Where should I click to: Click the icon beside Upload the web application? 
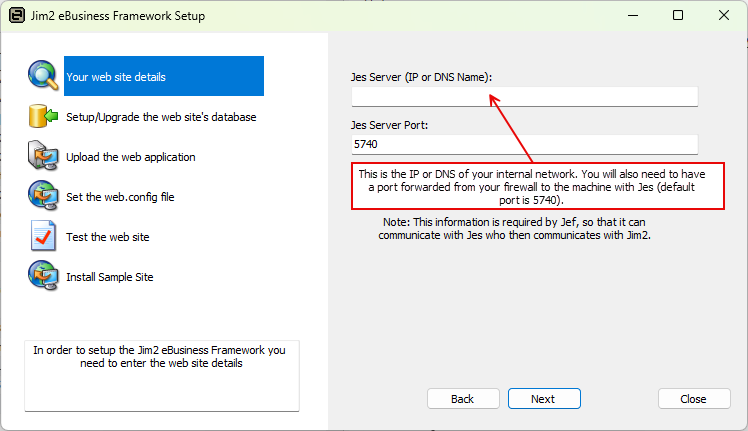point(44,157)
